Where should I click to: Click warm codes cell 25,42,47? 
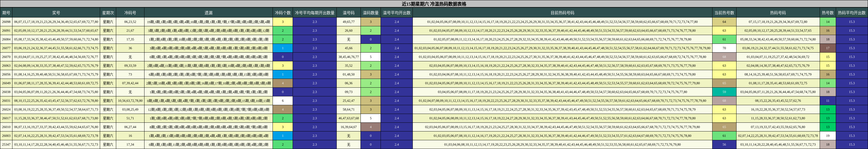[349, 101]
